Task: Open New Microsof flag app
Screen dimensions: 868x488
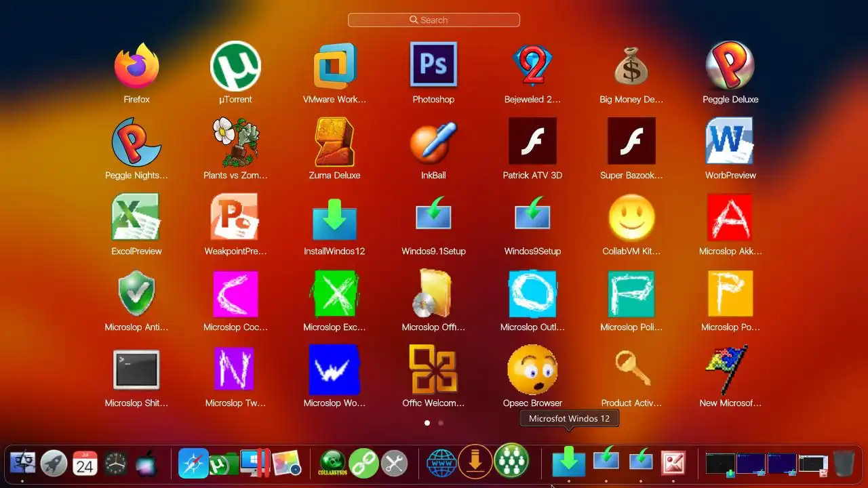Action: pyautogui.click(x=726, y=369)
